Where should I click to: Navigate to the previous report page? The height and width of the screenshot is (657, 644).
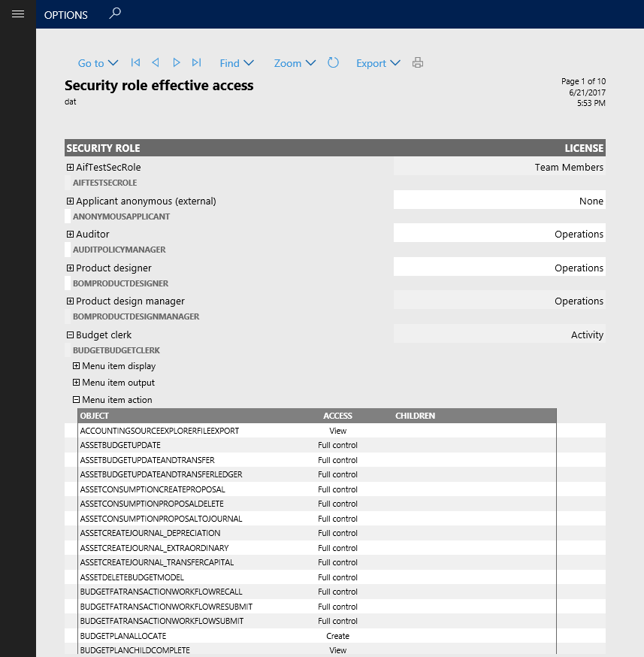[156, 63]
